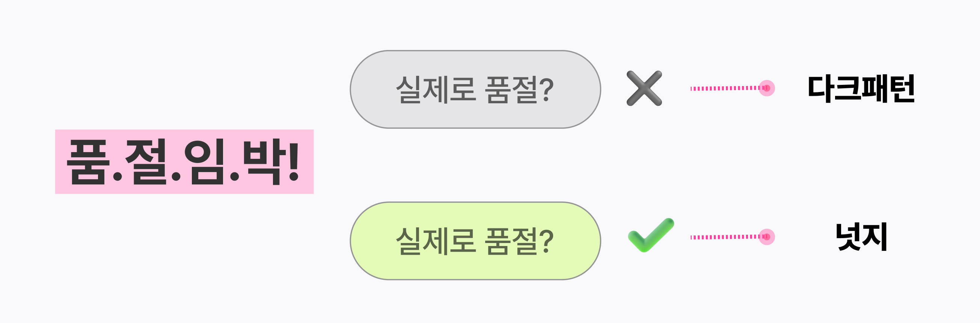Select the 다크패턴 label
This screenshot has width=980, height=323.
pyautogui.click(x=861, y=89)
